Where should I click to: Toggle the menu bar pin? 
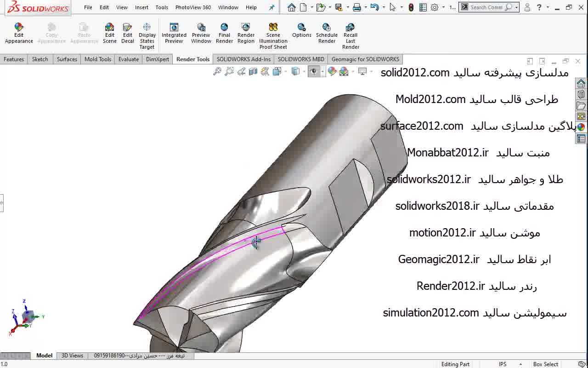click(x=271, y=7)
